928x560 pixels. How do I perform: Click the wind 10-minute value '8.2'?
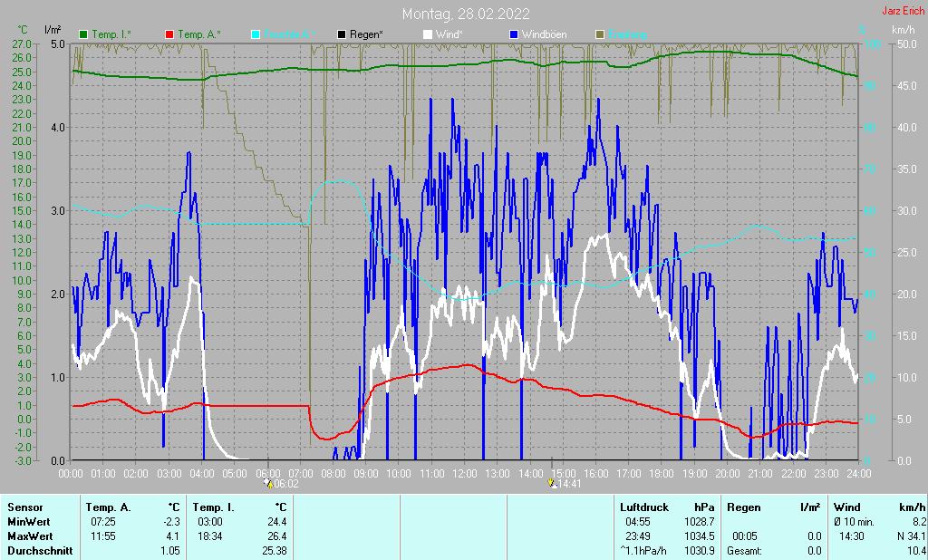[x=919, y=522]
